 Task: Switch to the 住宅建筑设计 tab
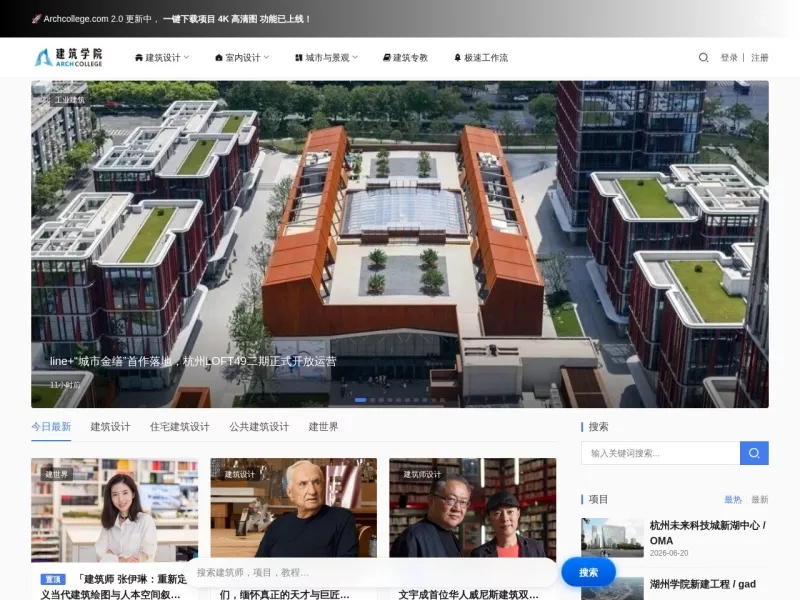click(x=180, y=427)
